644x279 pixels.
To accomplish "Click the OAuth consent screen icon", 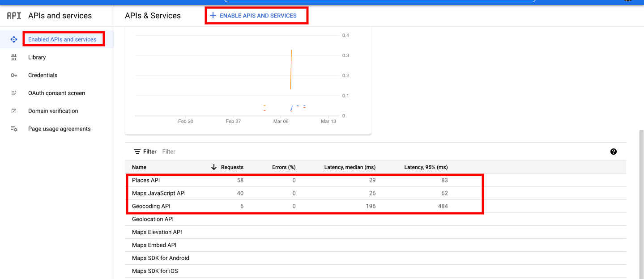I will (x=14, y=93).
